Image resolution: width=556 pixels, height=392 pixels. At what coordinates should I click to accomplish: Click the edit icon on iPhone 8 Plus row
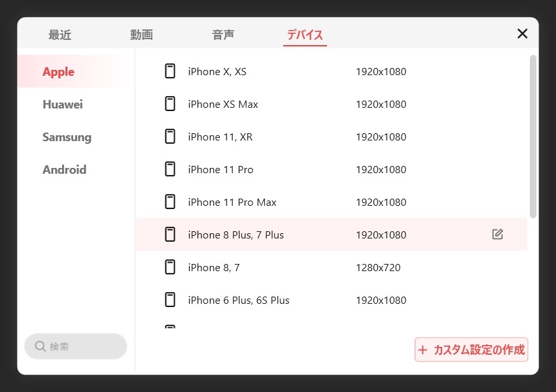tap(498, 235)
